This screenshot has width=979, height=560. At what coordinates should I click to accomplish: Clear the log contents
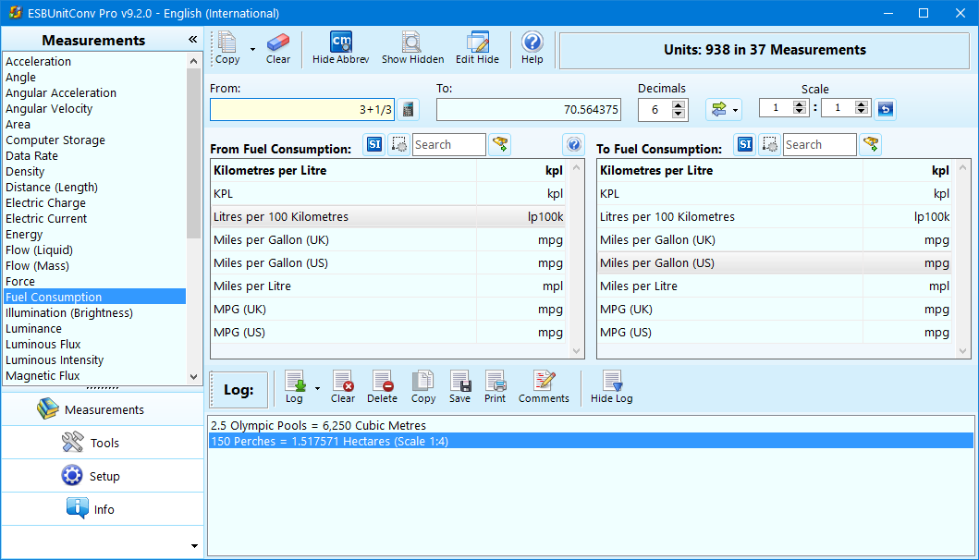(343, 386)
